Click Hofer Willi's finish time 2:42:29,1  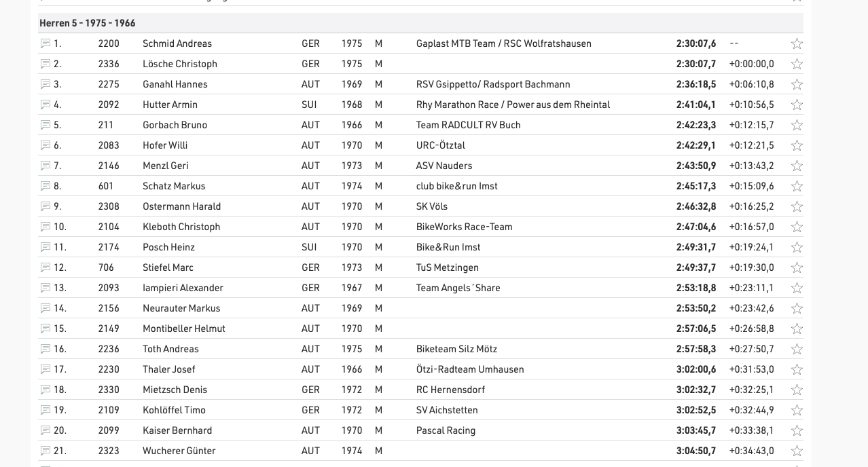pos(695,145)
